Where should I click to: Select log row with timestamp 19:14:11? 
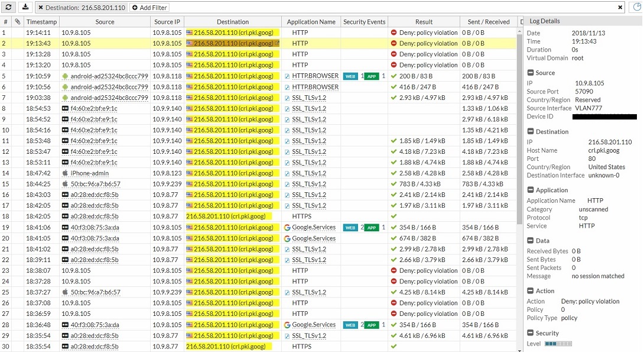tap(259, 33)
